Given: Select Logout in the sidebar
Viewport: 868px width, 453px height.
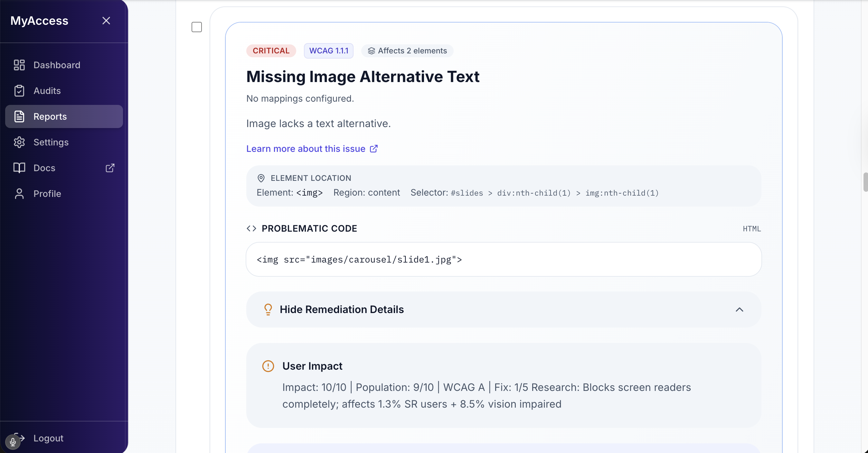Looking at the screenshot, I should point(48,438).
